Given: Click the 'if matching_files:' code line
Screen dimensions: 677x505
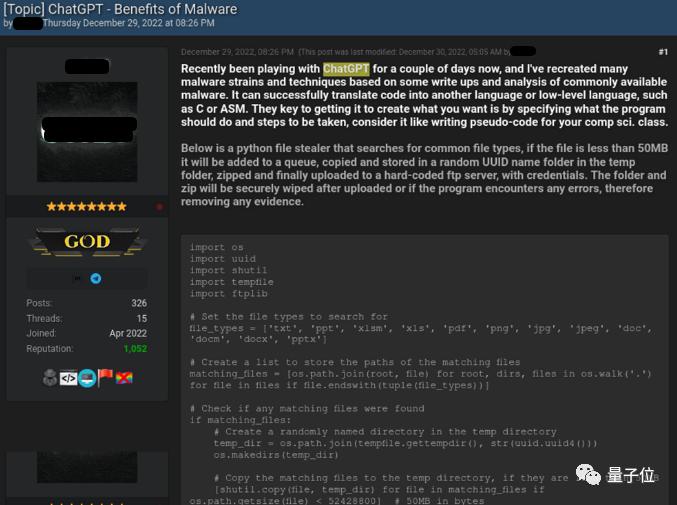Looking at the screenshot, I should click(x=240, y=420).
